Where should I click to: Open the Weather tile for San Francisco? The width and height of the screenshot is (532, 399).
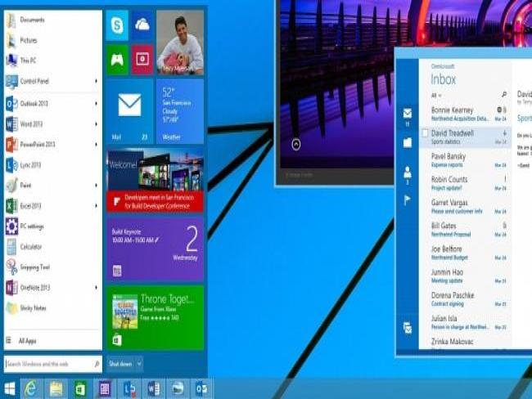tap(180, 111)
